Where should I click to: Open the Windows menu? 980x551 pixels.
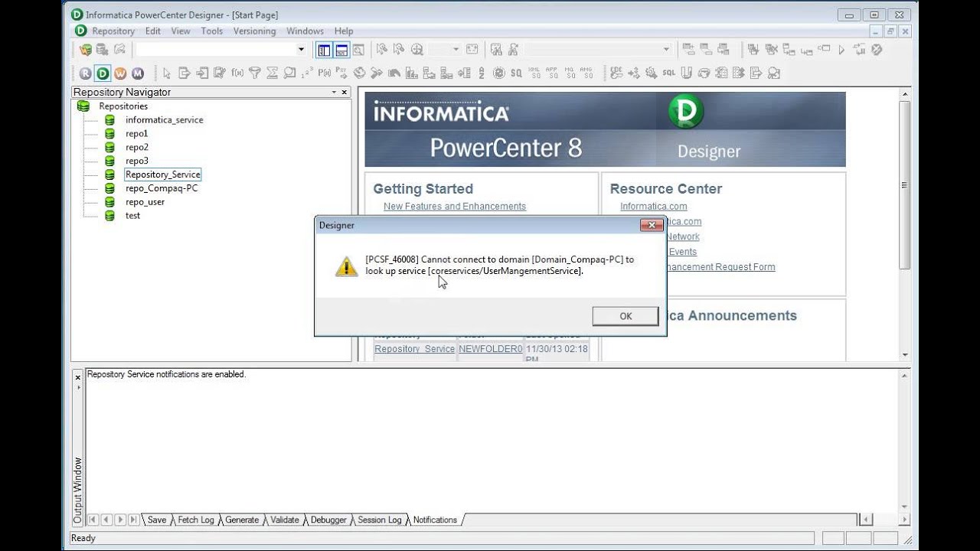click(305, 31)
